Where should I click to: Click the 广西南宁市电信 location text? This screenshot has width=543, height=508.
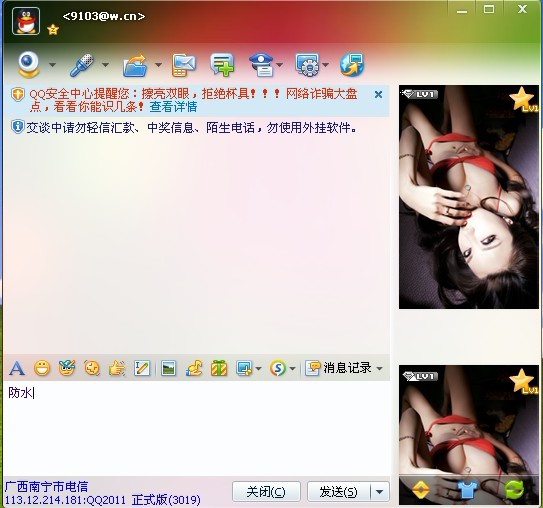tap(46, 487)
